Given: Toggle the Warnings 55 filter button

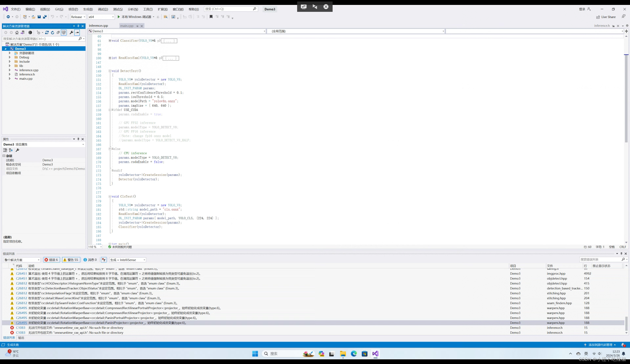Looking at the screenshot, I should (71, 260).
